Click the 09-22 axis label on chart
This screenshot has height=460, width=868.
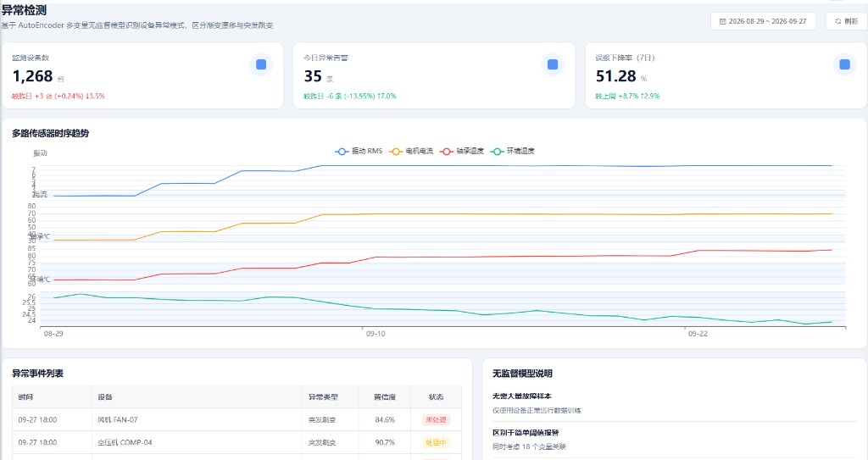(x=698, y=334)
